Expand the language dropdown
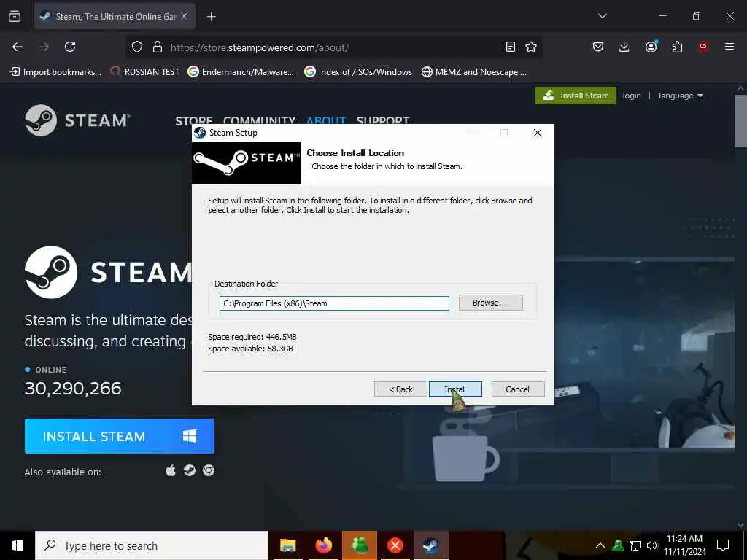 [681, 96]
